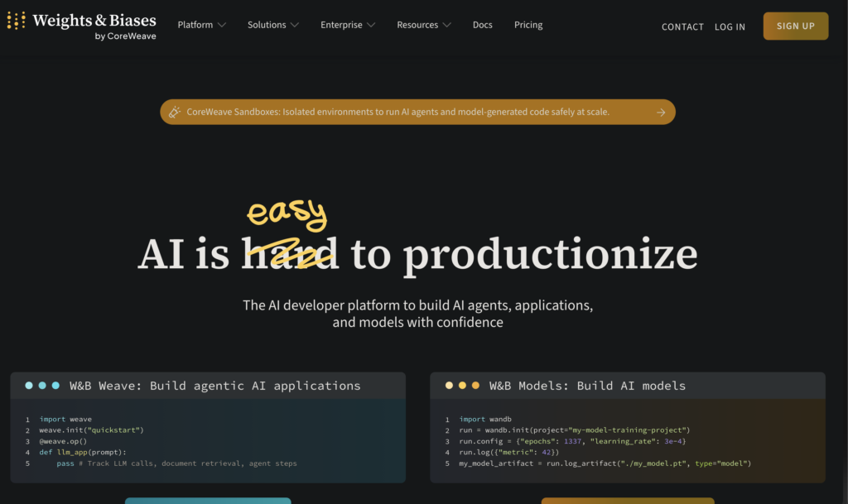The image size is (848, 504).
Task: Click the 'AI developer platform' subheading text
Action: [417, 314]
